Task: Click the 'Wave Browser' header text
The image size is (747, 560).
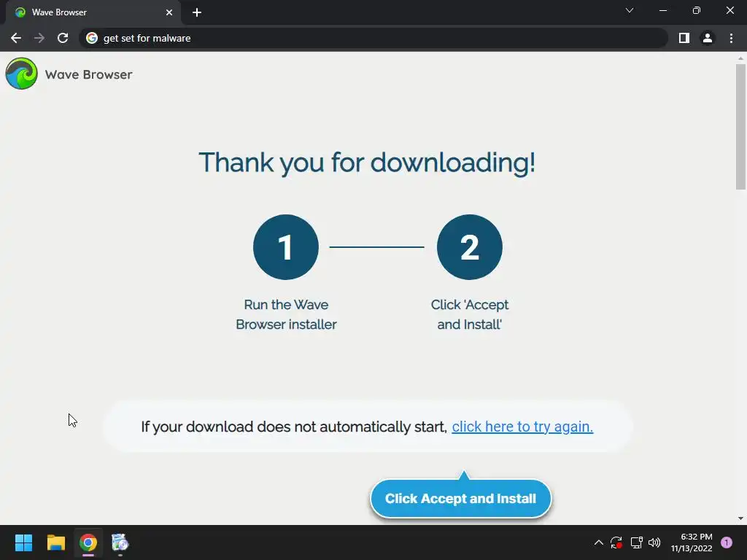Action: pyautogui.click(x=88, y=74)
